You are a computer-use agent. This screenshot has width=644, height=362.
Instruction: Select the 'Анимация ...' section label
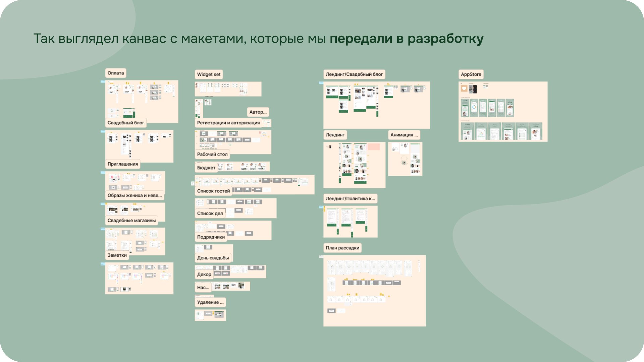pos(404,135)
